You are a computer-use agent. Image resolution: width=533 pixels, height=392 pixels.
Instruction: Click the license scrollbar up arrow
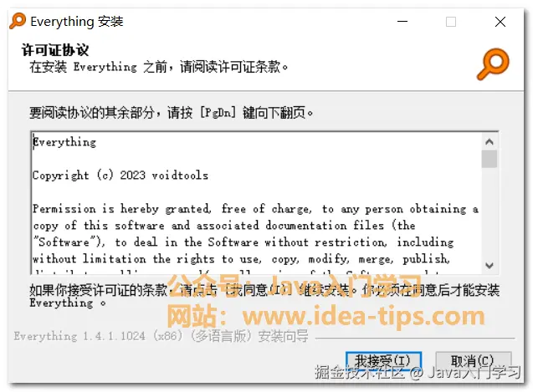tap(489, 142)
